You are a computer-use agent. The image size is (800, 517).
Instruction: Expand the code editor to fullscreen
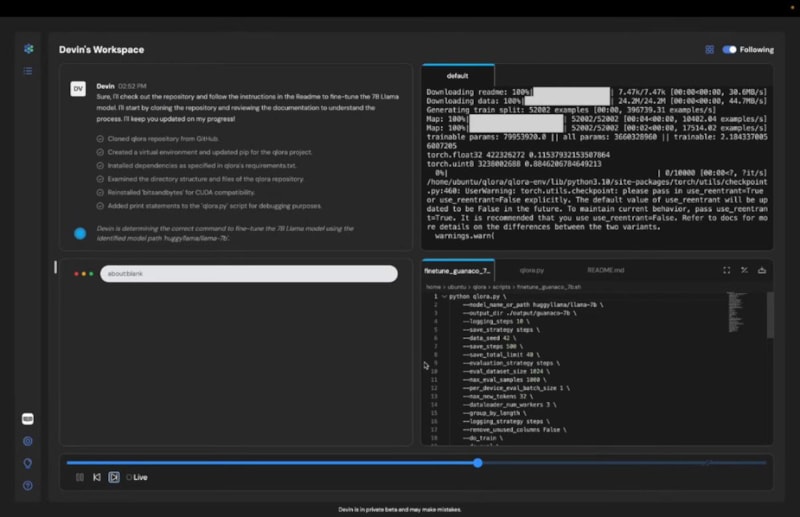point(727,270)
